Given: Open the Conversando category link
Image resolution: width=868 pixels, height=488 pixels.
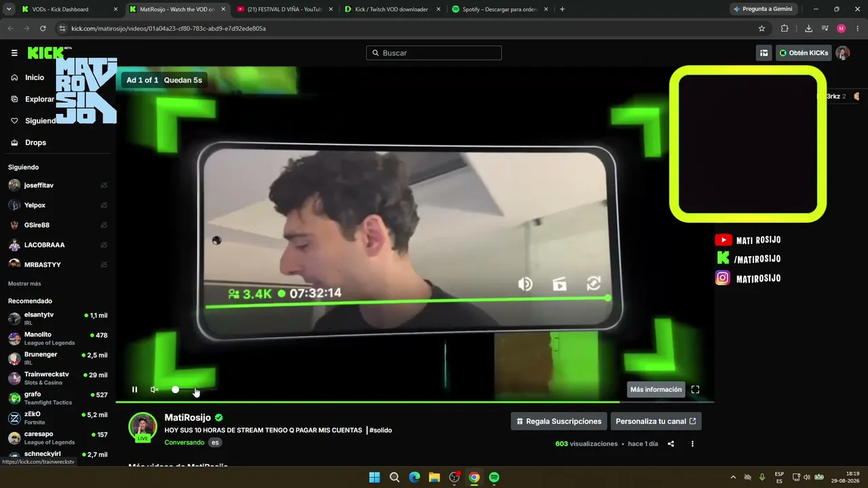Looking at the screenshot, I should pos(184,443).
